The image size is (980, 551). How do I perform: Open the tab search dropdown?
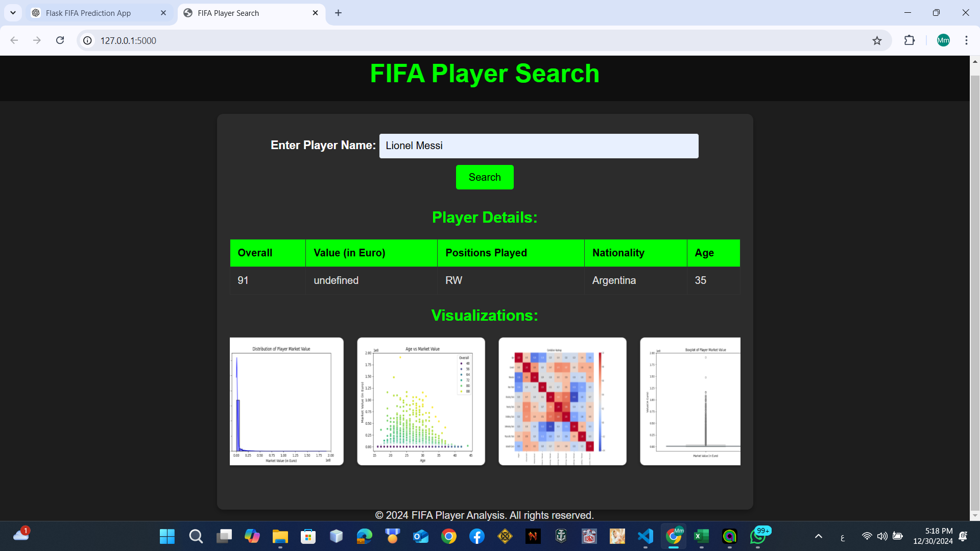pos(13,13)
